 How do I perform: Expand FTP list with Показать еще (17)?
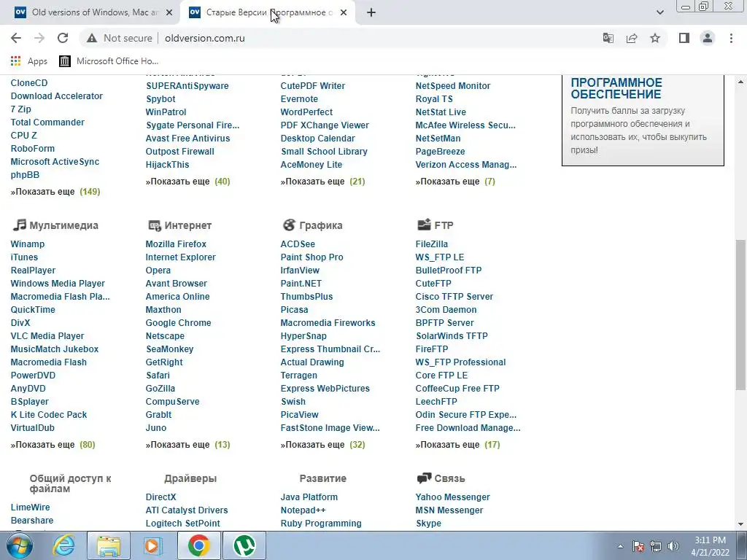coord(458,445)
